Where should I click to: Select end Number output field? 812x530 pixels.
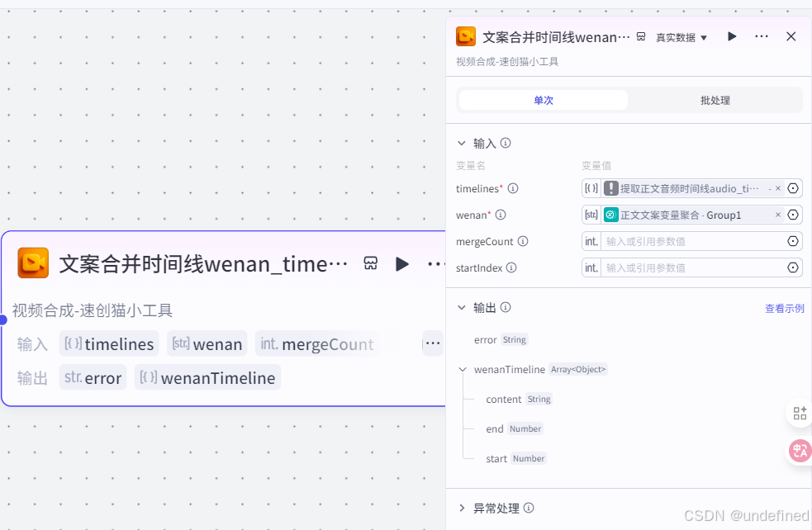(515, 429)
